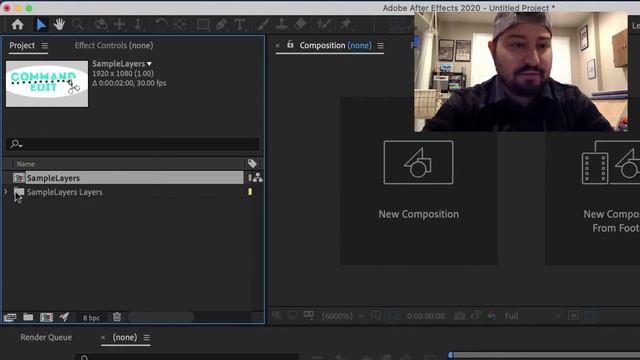Select the Roto Brush tool
640x360 pixels.
coord(324,25)
